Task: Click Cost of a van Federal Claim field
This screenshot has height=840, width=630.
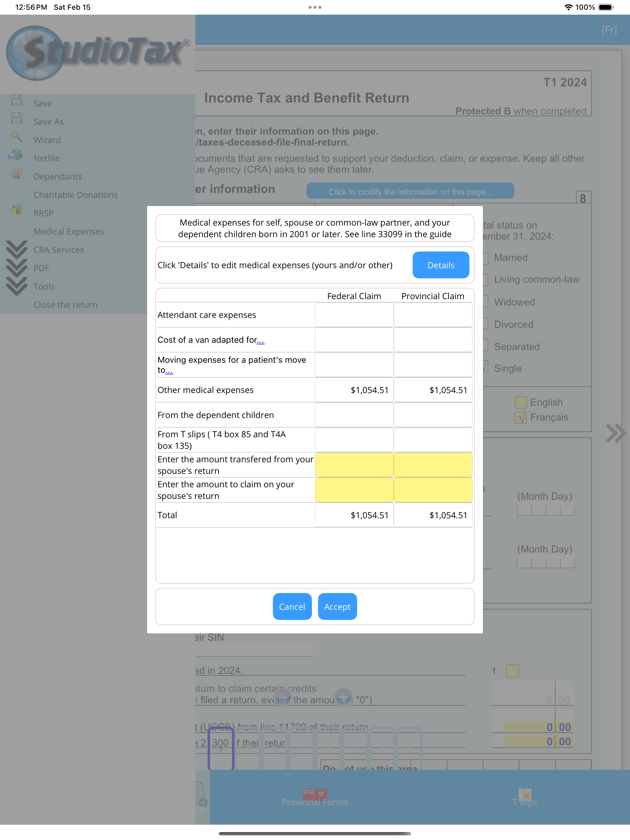Action: coord(354,340)
